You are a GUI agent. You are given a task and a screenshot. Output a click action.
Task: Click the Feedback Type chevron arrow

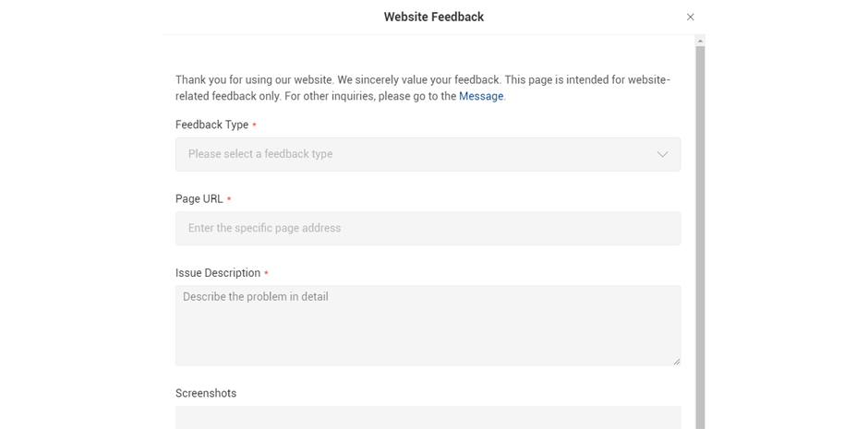[x=662, y=154]
